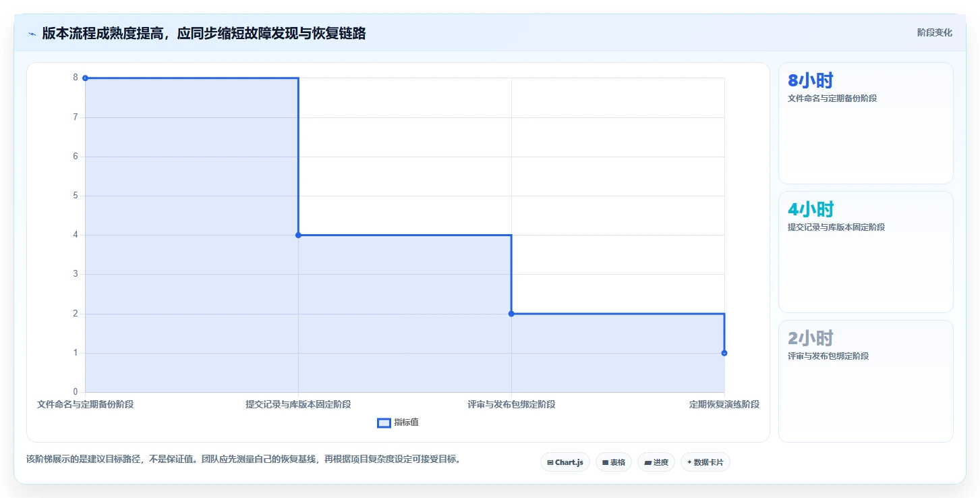This screenshot has width=980, height=498.
Task: Click y-axis tick label 0
Action: (x=76, y=392)
